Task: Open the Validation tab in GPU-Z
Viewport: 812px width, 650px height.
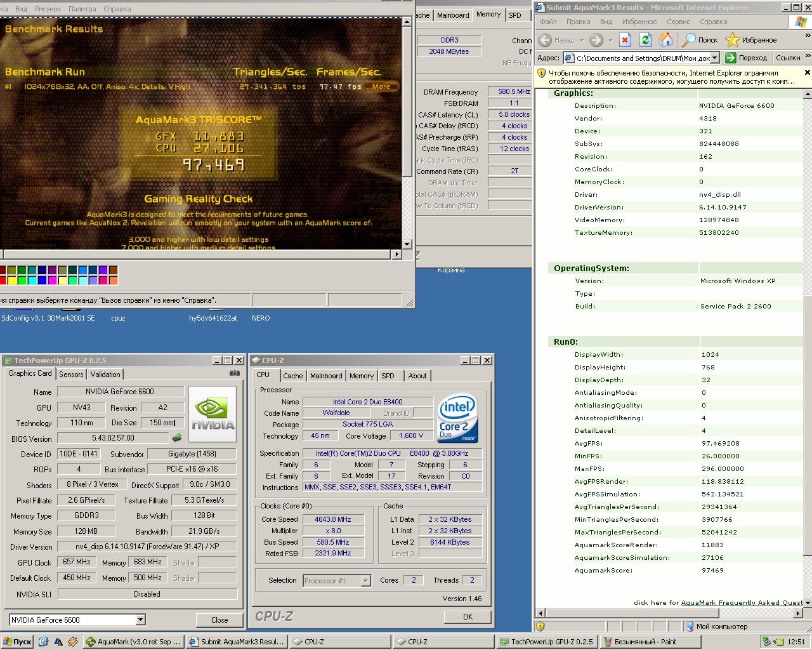Action: click(x=105, y=375)
